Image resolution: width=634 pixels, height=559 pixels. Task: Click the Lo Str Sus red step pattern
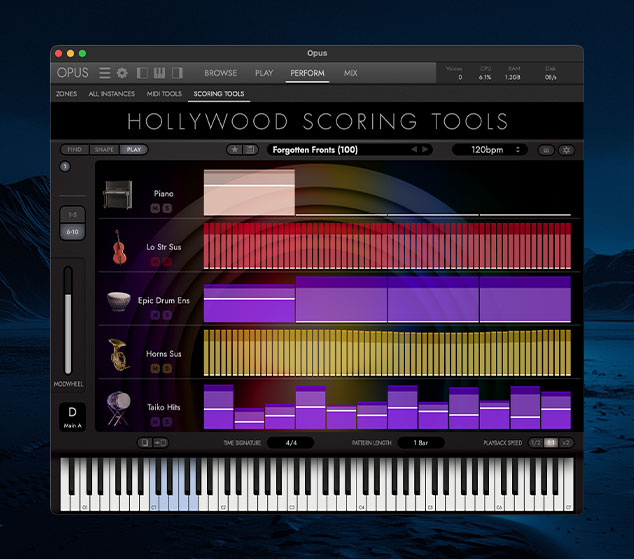(x=387, y=246)
